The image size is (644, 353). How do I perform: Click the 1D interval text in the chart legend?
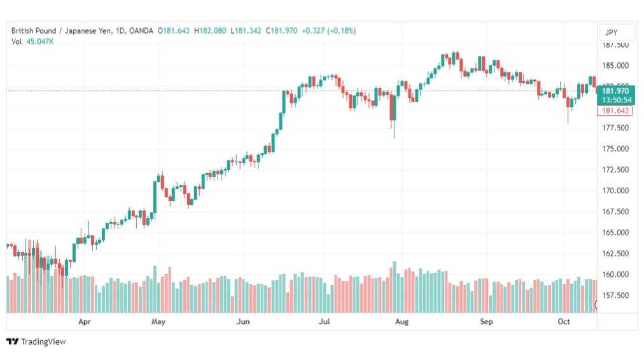click(120, 31)
